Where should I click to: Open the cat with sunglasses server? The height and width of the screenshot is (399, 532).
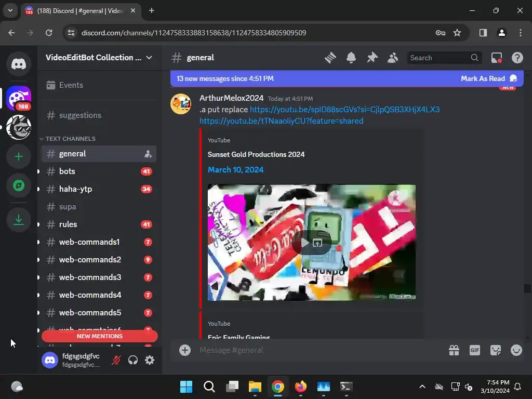(19, 127)
